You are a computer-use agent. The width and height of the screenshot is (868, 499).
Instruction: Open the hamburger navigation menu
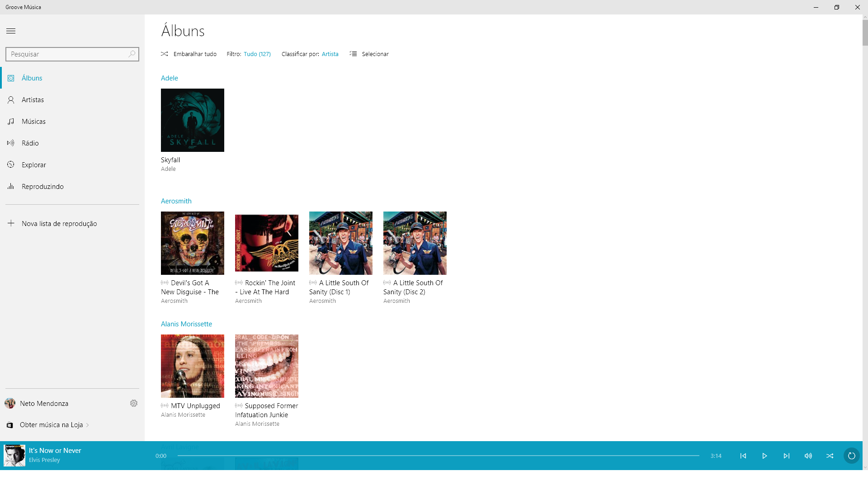[11, 31]
